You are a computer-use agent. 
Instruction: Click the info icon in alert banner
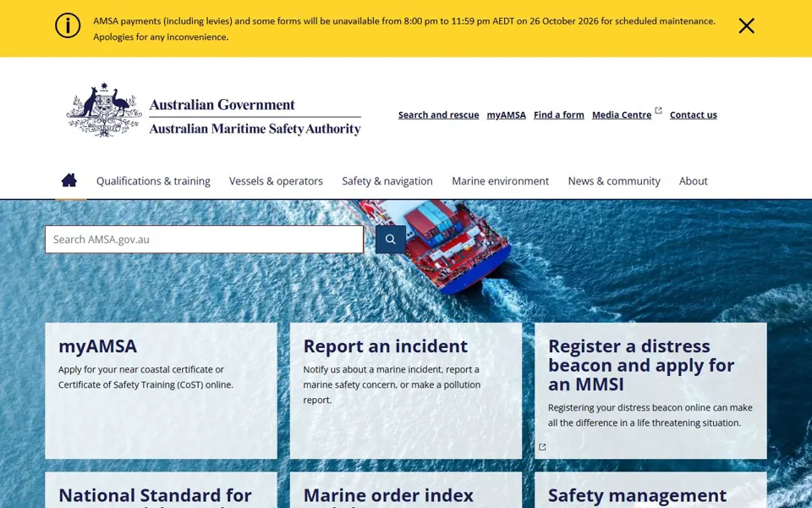68,25
